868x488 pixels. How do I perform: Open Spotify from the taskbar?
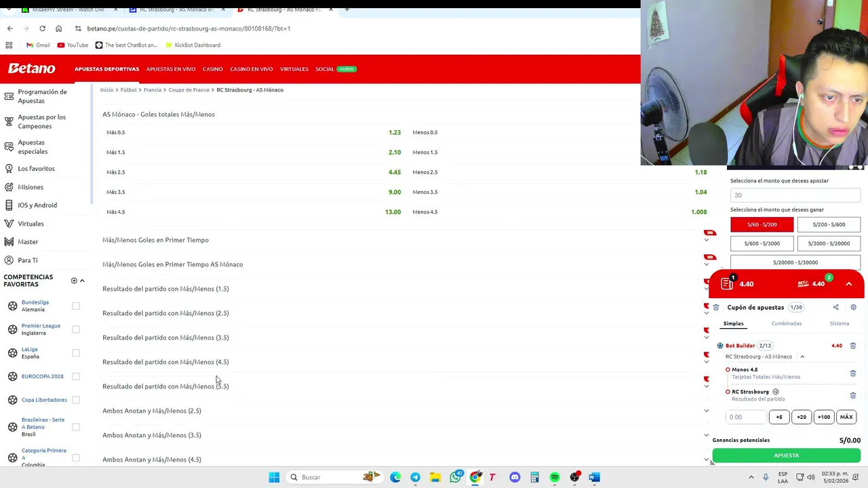click(x=555, y=477)
